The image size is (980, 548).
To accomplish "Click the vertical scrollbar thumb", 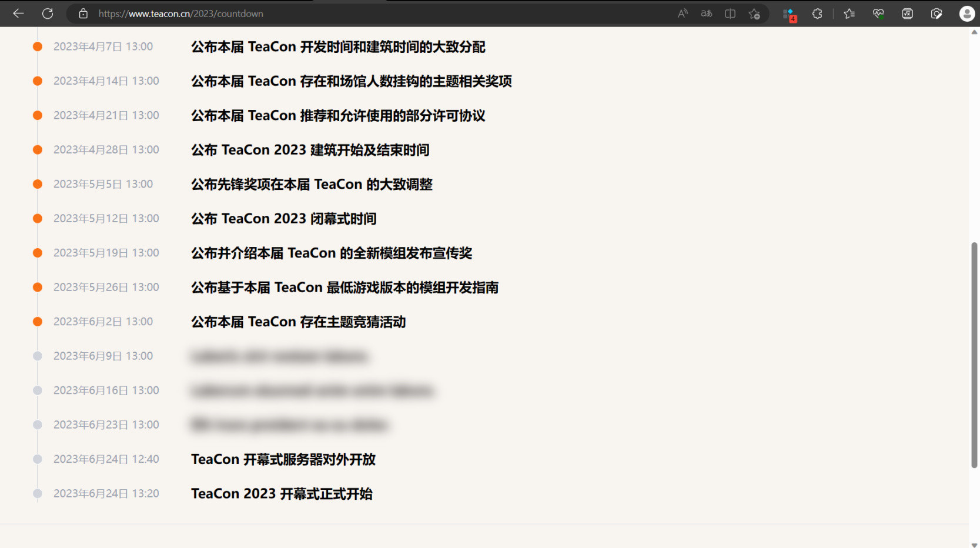I will click(974, 355).
